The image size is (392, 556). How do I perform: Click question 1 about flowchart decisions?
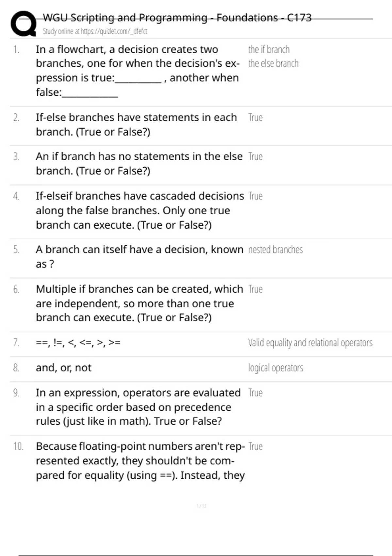click(137, 71)
